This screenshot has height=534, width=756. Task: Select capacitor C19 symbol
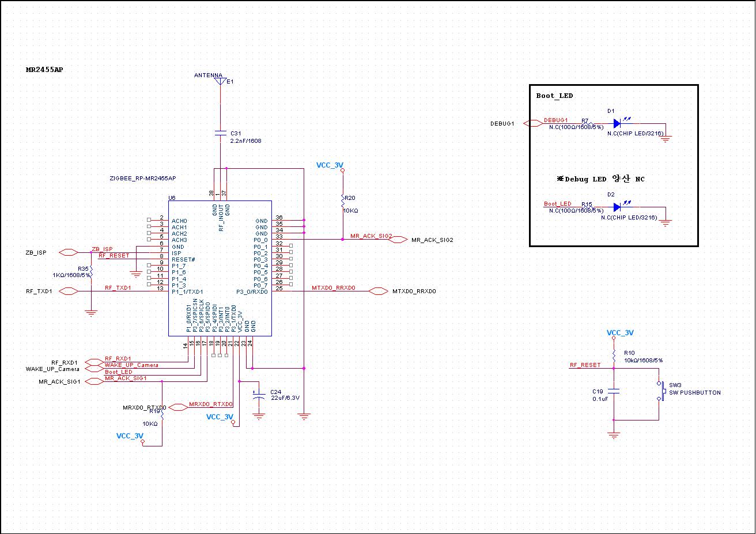coord(614,391)
